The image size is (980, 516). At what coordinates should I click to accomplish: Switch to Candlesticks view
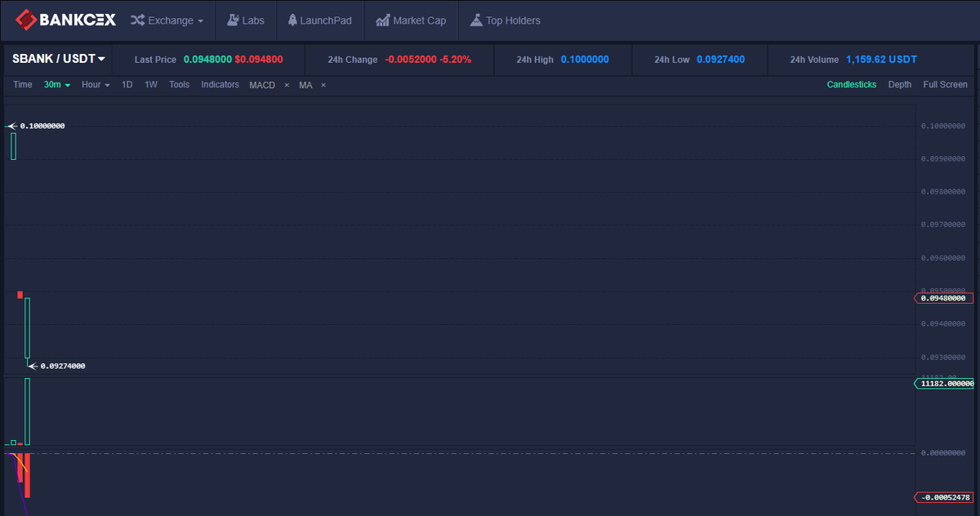click(852, 85)
